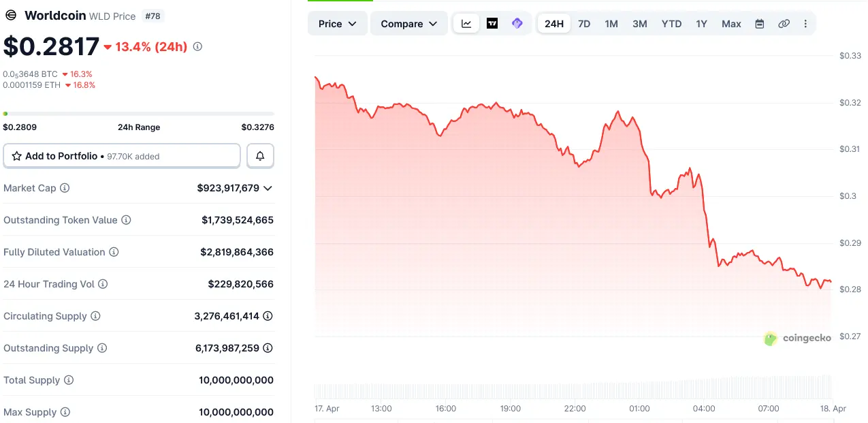Switch to the 7D timeframe tab
Screen dimensions: 868x423
pos(583,23)
